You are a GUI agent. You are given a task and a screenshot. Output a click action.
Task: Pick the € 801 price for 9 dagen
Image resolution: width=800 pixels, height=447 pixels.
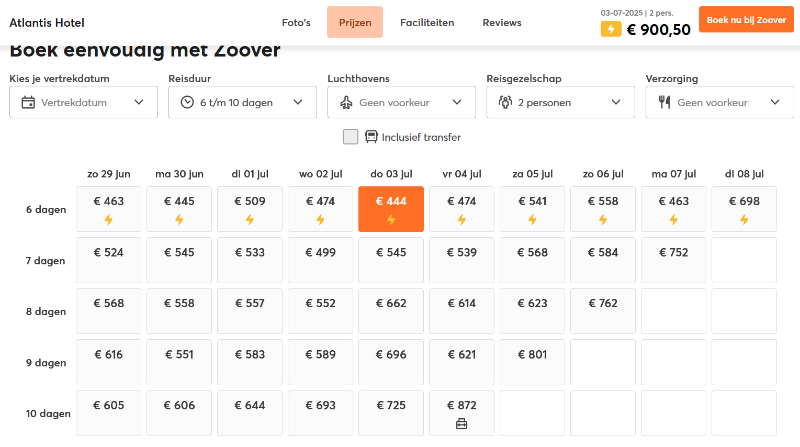532,362
